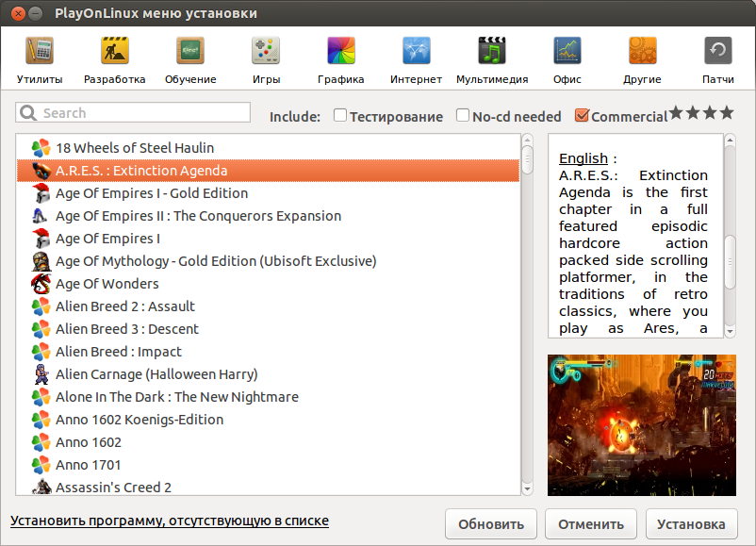Viewport: 756px width, 546px height.
Task: Click the A.R.E.S. Extinction Agenda game icon
Action: coord(41,171)
